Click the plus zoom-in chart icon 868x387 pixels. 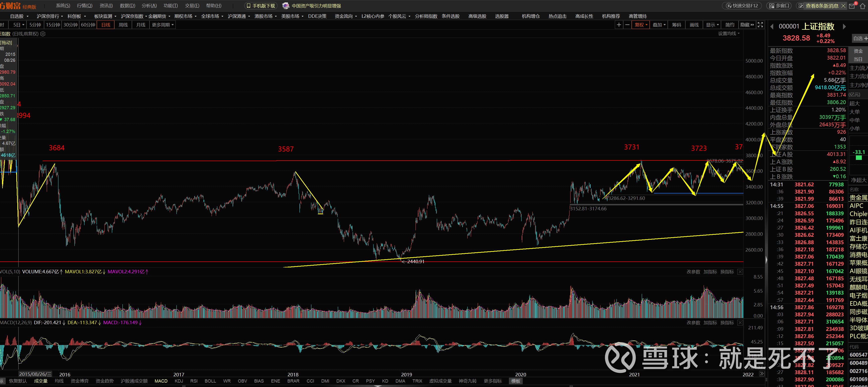click(x=619, y=25)
